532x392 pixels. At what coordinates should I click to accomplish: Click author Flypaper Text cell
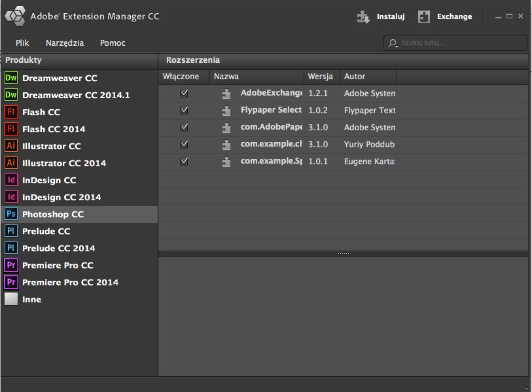click(370, 111)
